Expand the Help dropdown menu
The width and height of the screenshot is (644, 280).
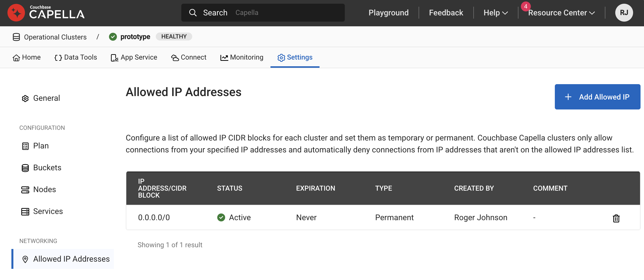click(495, 13)
